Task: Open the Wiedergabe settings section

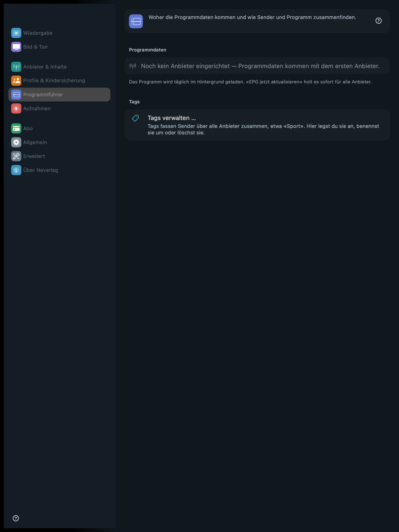Action: coord(59,33)
